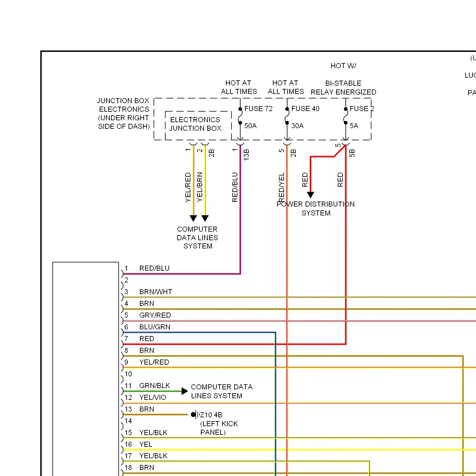Select the vertical YEL/BRN wire label

[x=200, y=187]
